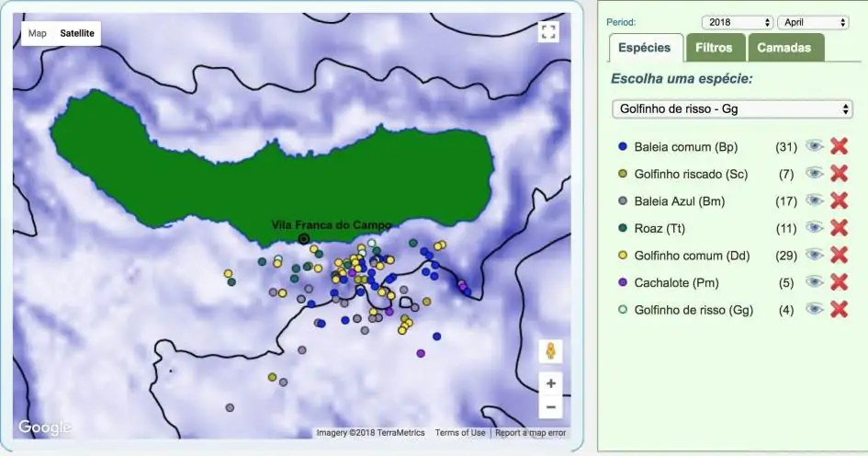Screen dimensions: 868x456
Task: Remove Cachalote (Pm) from species list
Action: coord(839,282)
